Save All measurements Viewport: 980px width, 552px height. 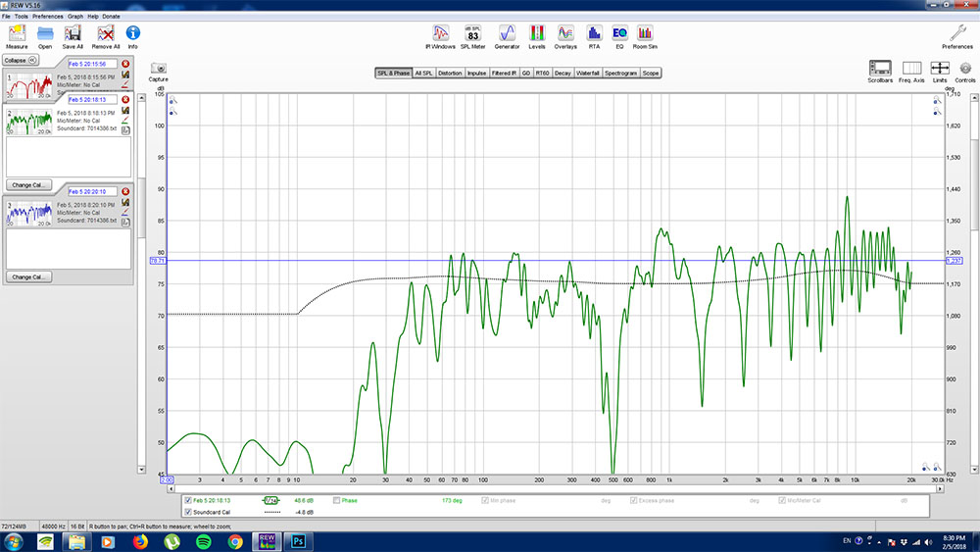[73, 37]
